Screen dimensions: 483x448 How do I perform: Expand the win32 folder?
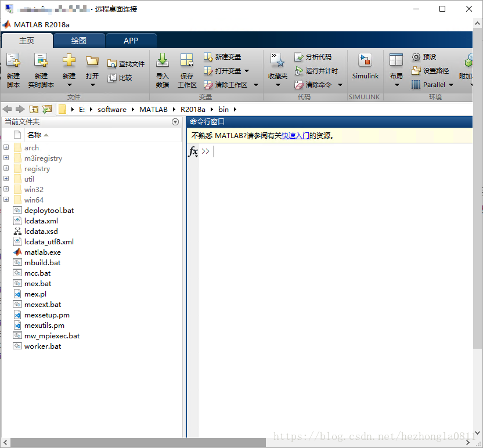6,189
